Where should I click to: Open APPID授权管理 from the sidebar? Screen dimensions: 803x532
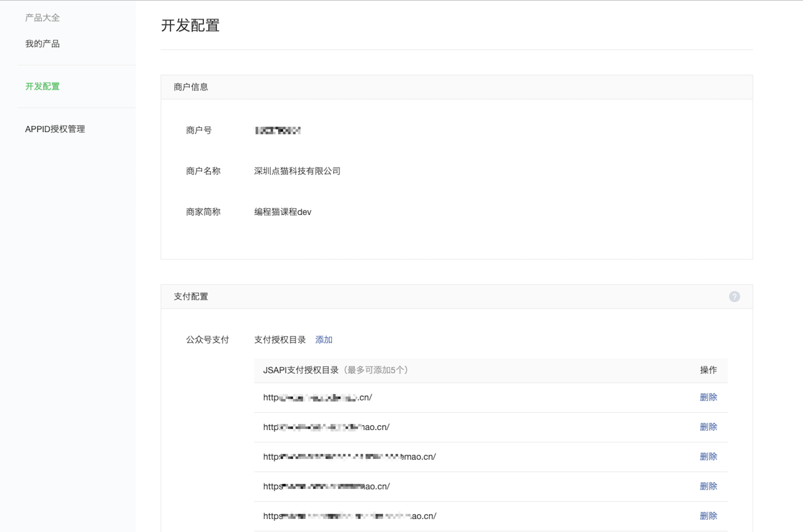point(55,129)
